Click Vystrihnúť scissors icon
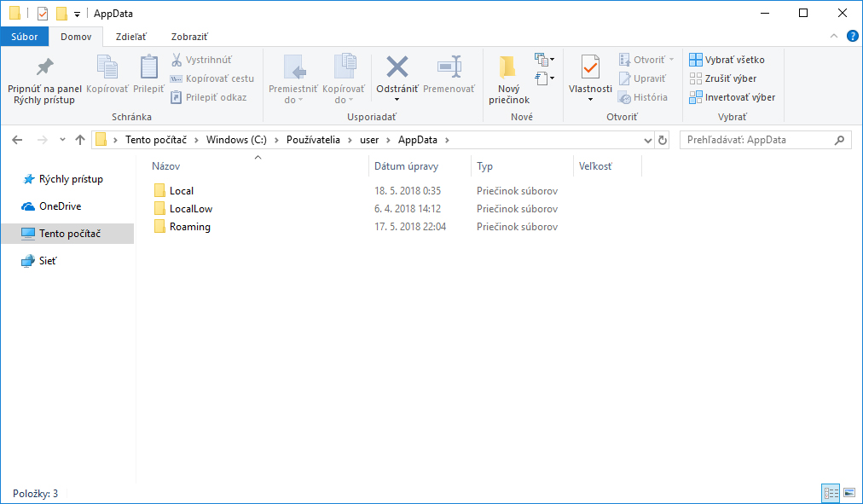Screen dimensions: 863x504 click(177, 60)
